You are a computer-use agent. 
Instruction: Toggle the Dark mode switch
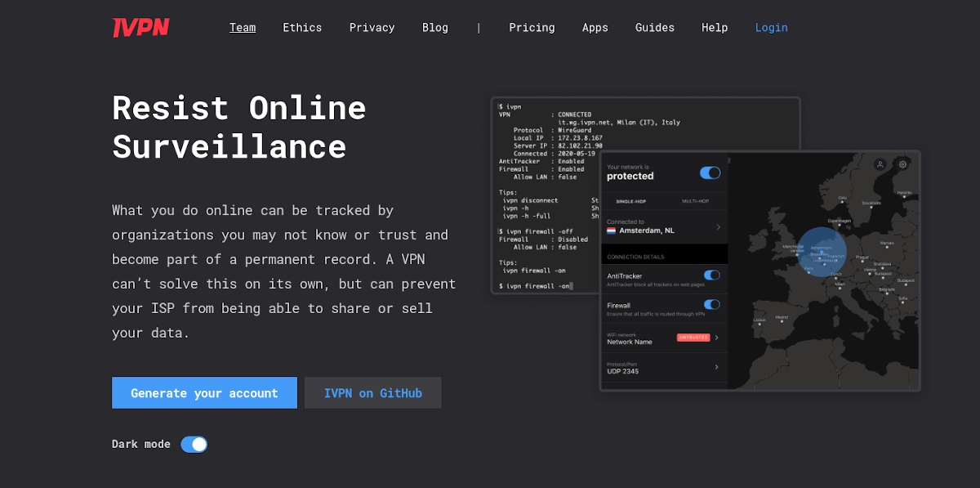click(194, 445)
